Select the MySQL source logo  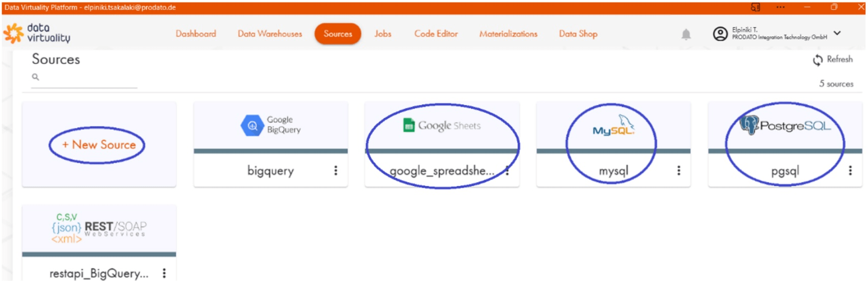click(x=613, y=126)
